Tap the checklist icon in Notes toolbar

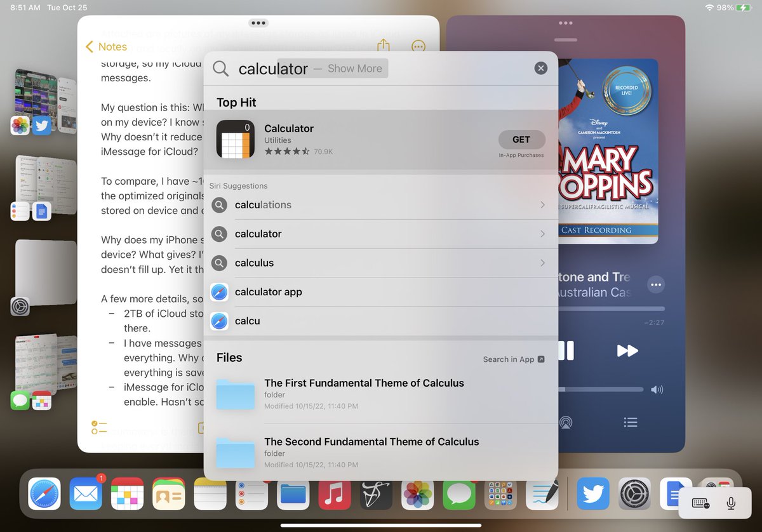click(x=98, y=427)
